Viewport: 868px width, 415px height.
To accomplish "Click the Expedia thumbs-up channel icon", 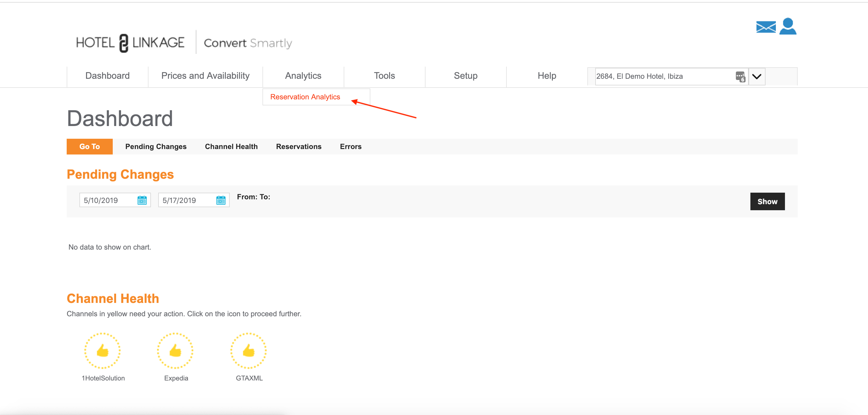I will coord(175,351).
